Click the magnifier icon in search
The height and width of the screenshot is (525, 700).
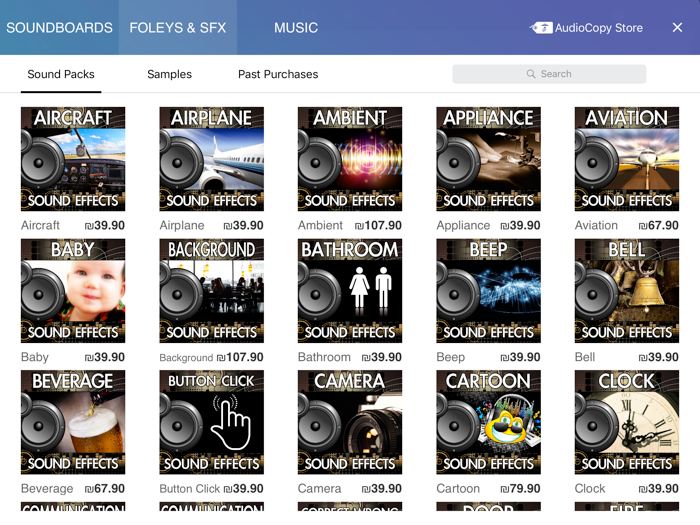531,74
